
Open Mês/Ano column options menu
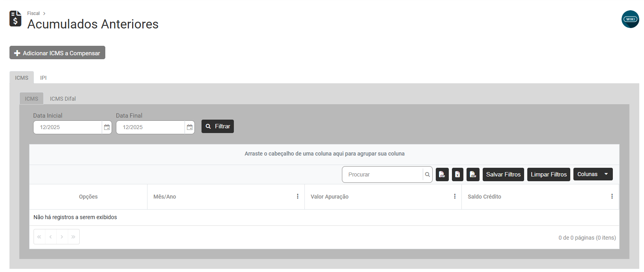[298, 196]
